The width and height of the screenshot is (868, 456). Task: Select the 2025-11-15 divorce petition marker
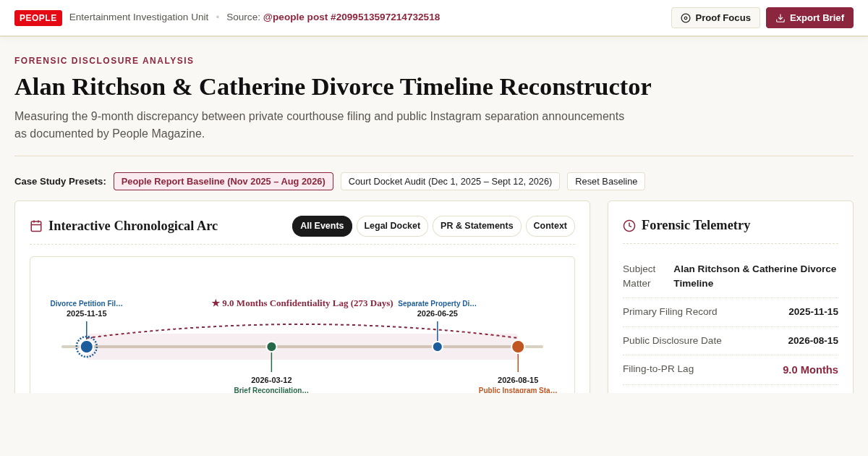[x=87, y=347]
